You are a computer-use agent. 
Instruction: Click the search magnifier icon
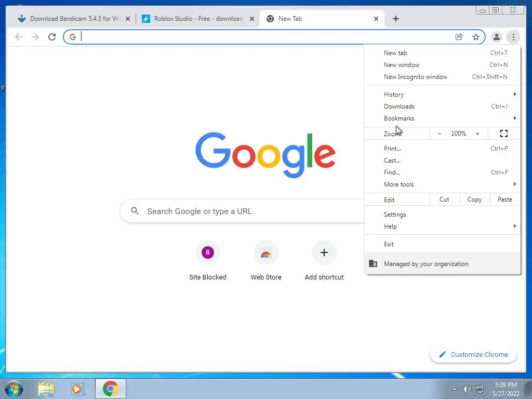coord(135,211)
